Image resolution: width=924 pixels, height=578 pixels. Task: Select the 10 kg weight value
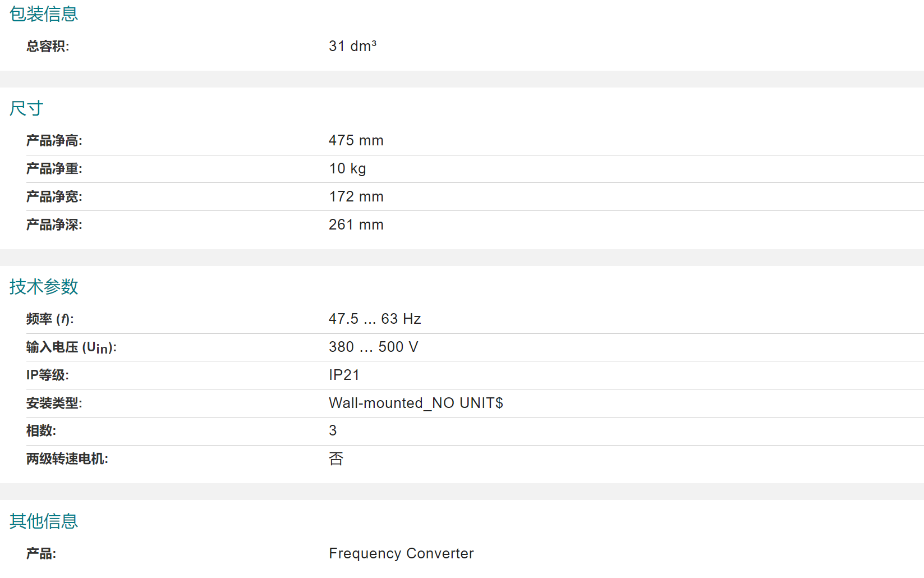coord(348,168)
